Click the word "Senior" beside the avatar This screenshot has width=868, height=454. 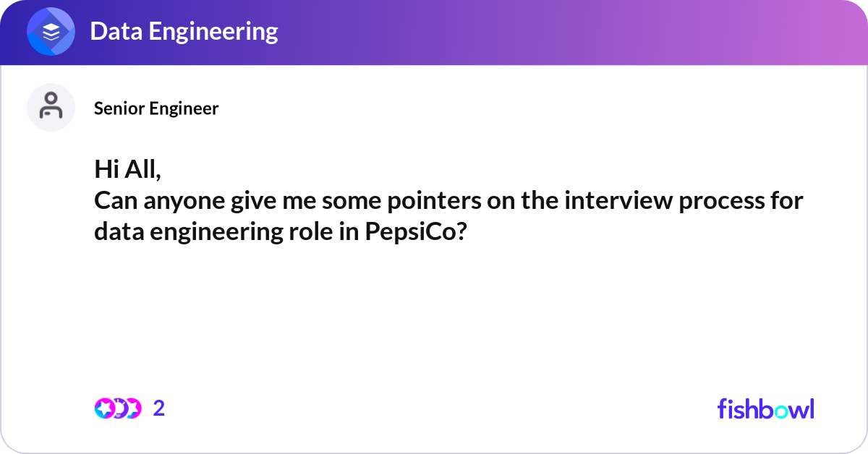tap(119, 108)
